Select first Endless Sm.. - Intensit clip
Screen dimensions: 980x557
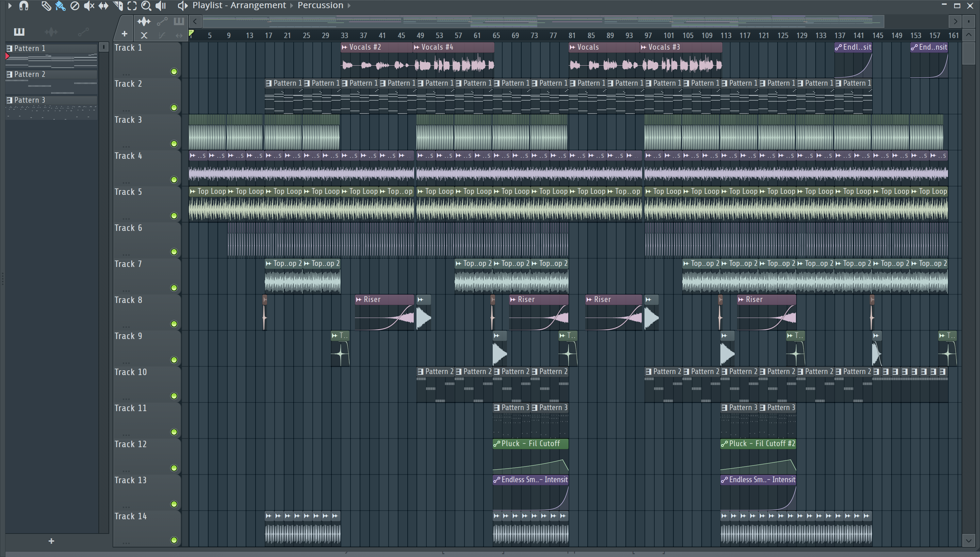[530, 479]
